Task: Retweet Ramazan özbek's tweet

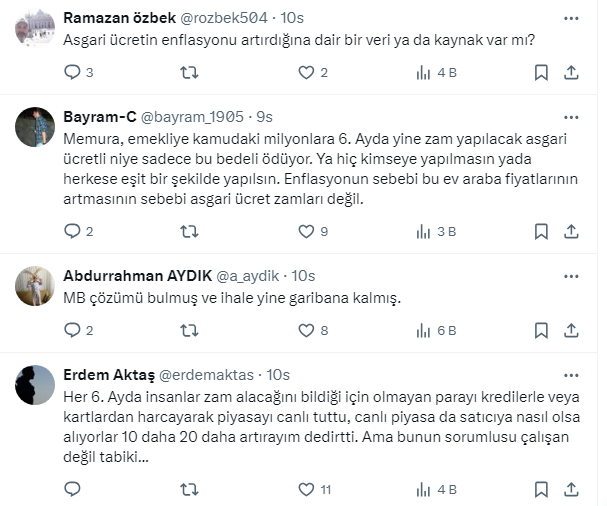Action: pos(188,72)
